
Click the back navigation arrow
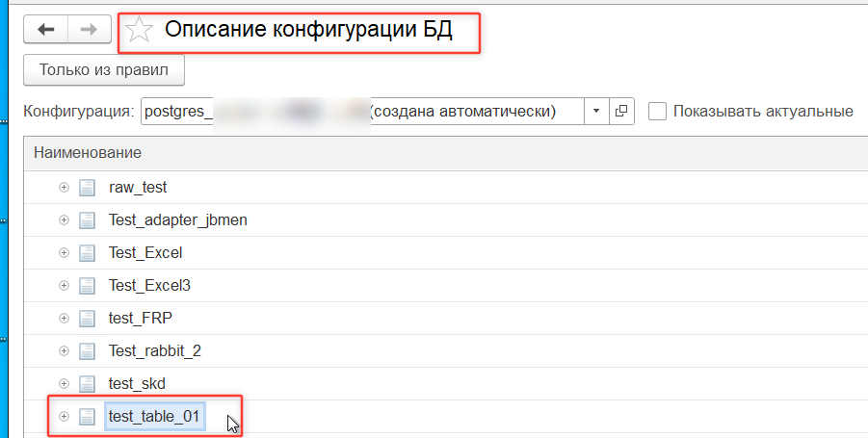pyautogui.click(x=45, y=30)
